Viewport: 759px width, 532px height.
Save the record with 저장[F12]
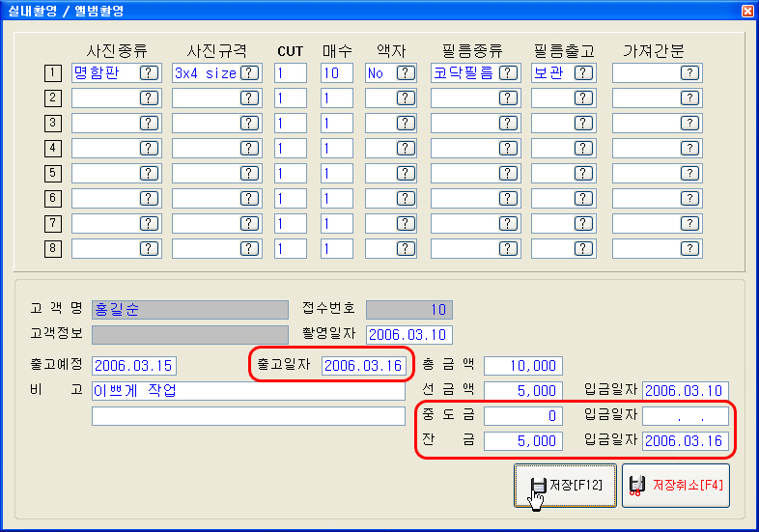click(565, 486)
